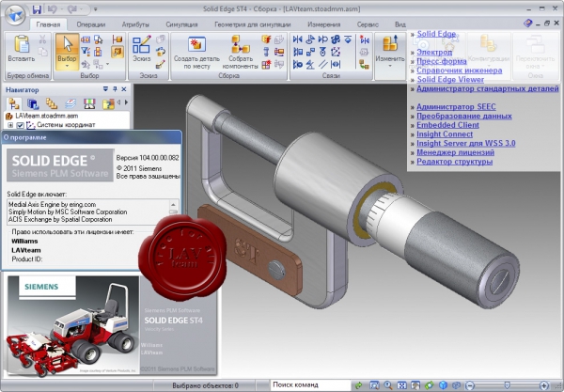This screenshot has width=564, height=392.
Task: Fit view using status bar fit icon
Action: click(401, 385)
